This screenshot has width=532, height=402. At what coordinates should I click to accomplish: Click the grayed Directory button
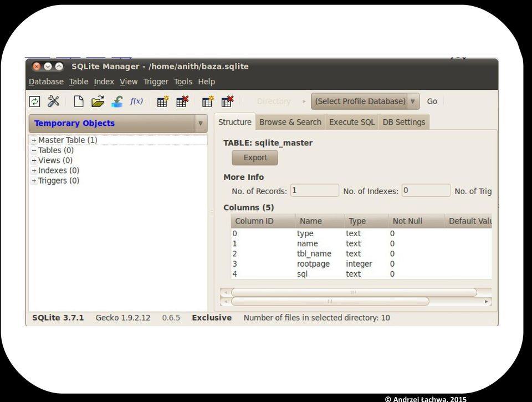pyautogui.click(x=274, y=101)
